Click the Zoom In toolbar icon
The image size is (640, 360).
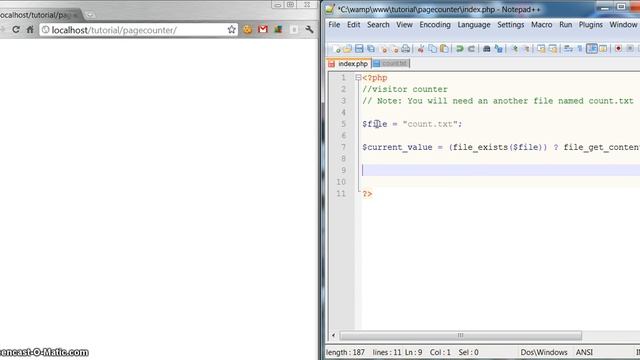click(515, 49)
